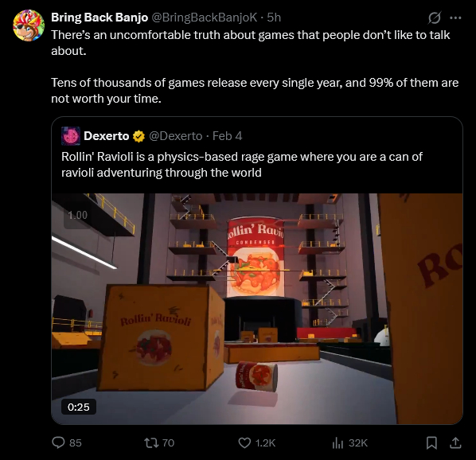This screenshot has height=460, width=476.
Task: Open the share upload icon
Action: (x=455, y=443)
